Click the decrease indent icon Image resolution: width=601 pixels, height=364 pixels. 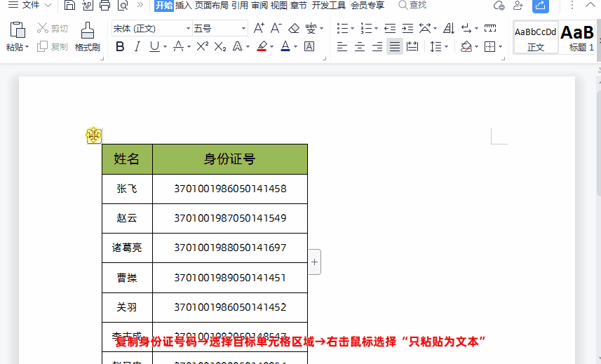pyautogui.click(x=390, y=28)
